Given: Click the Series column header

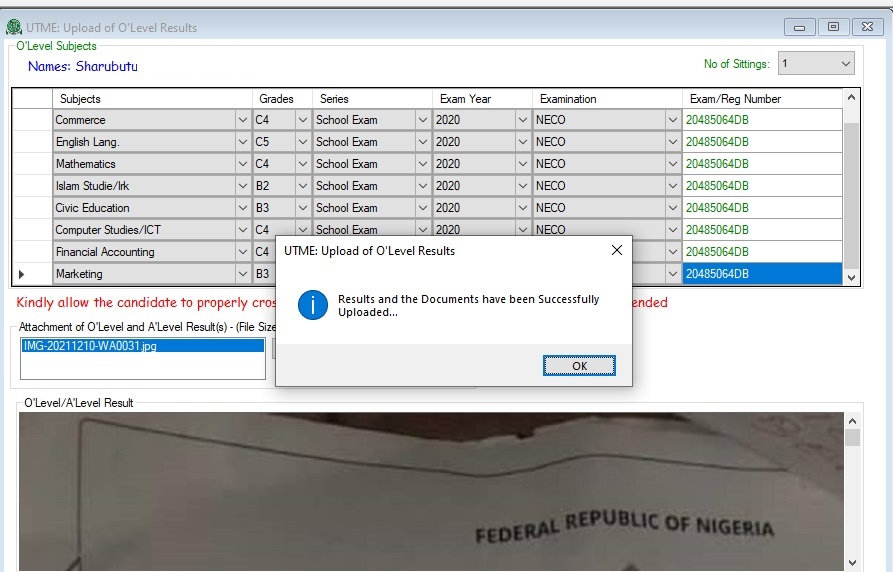Looking at the screenshot, I should [x=372, y=99].
